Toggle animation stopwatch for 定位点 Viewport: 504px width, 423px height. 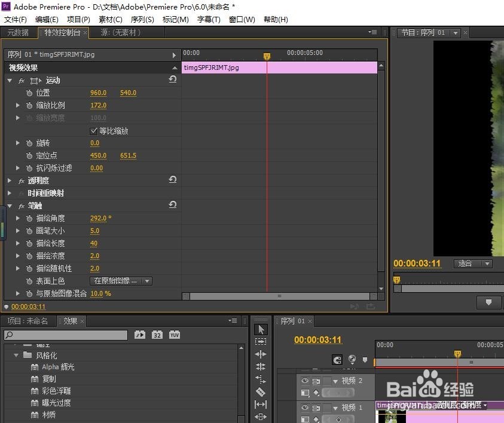pyautogui.click(x=29, y=155)
